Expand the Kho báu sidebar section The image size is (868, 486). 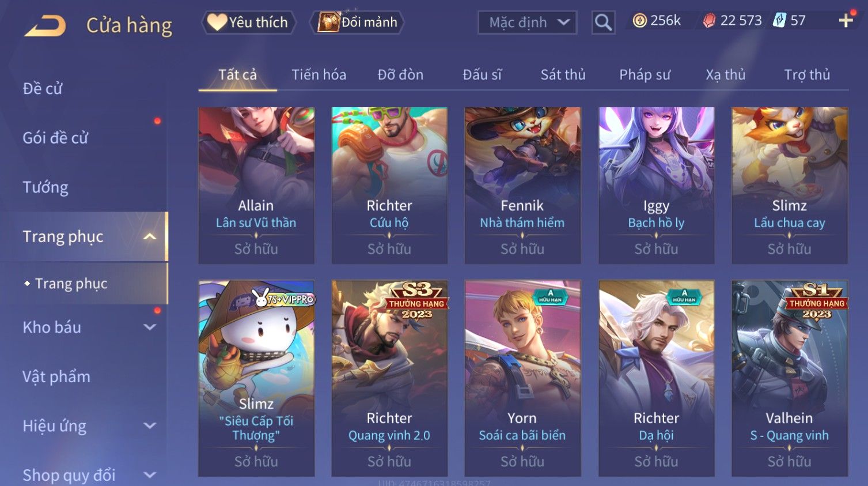[x=149, y=327]
